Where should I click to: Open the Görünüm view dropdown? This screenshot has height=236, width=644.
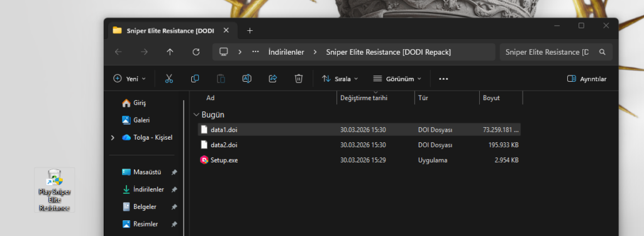397,79
